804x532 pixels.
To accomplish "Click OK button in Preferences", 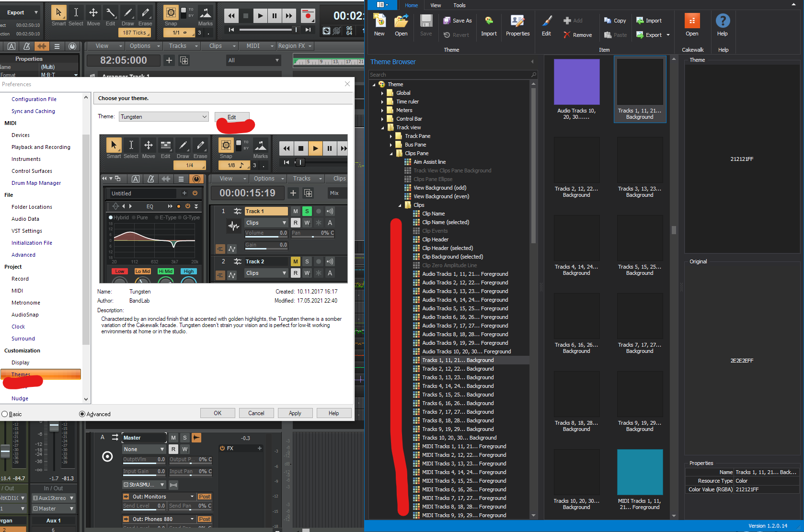I will point(218,413).
